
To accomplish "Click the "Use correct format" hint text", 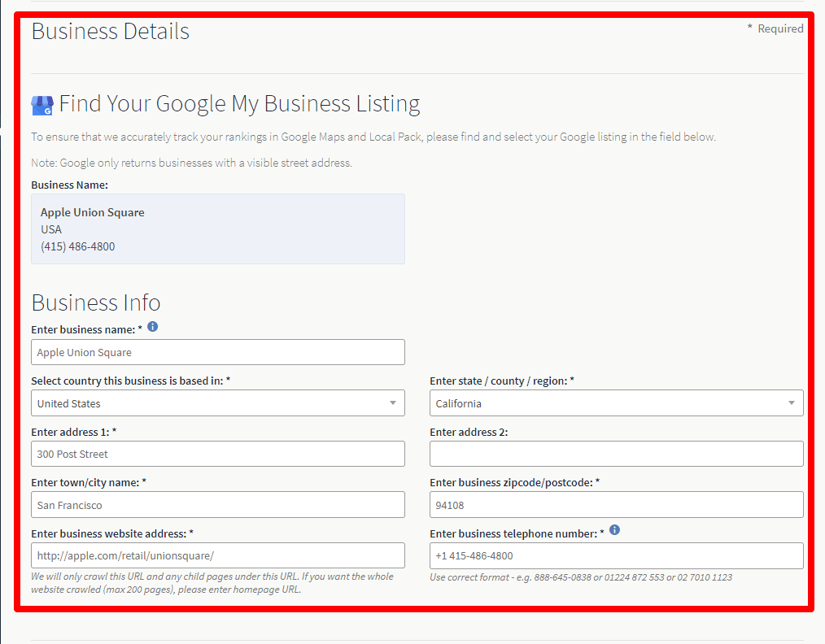I will click(x=581, y=577).
